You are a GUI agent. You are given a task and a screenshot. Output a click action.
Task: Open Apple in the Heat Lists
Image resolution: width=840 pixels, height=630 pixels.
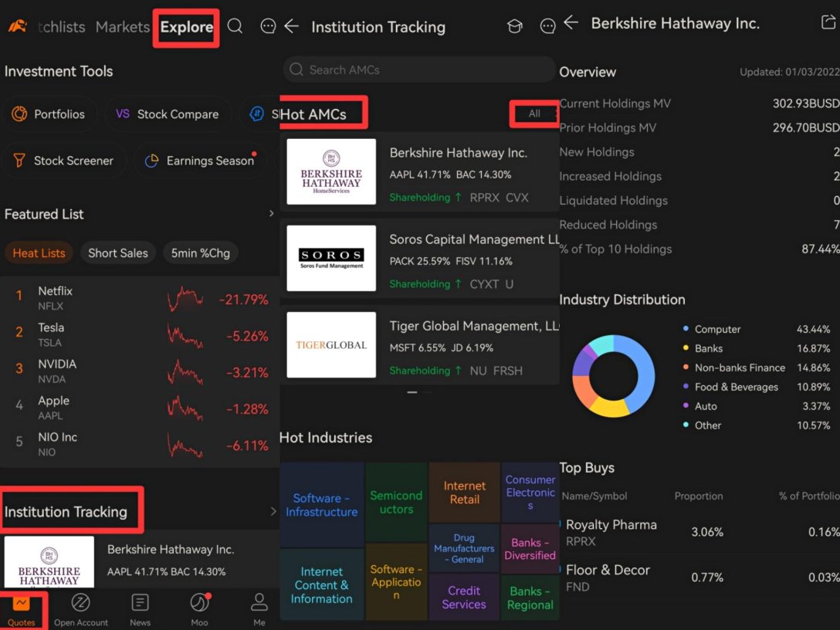140,408
